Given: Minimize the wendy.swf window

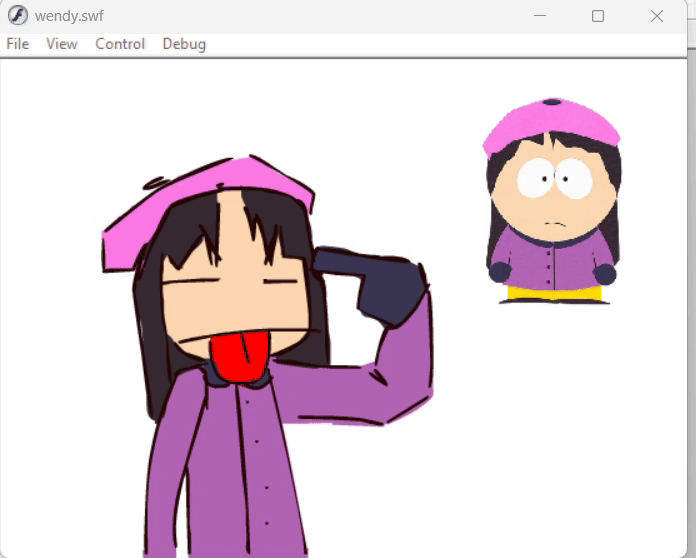Looking at the screenshot, I should (540, 16).
